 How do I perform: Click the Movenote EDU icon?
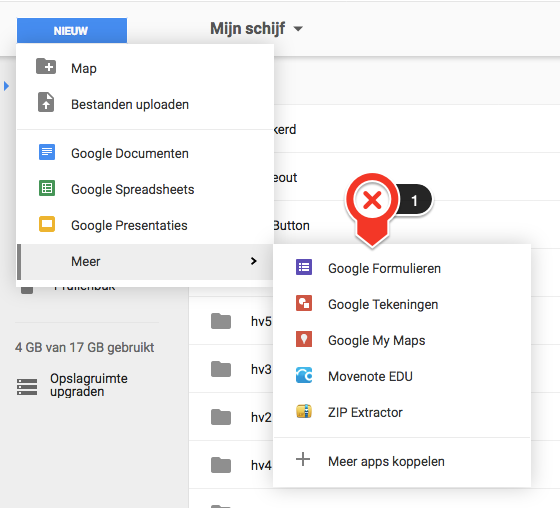tap(304, 375)
